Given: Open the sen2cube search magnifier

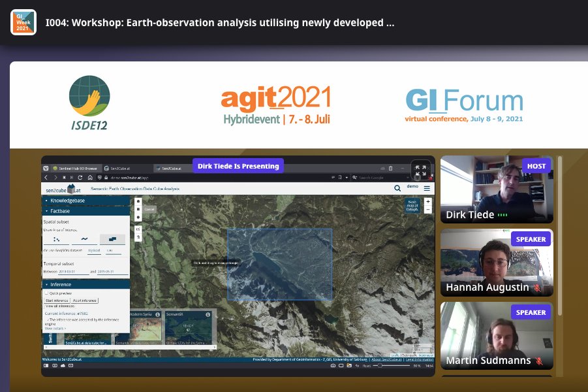Looking at the screenshot, I should pyautogui.click(x=397, y=188).
